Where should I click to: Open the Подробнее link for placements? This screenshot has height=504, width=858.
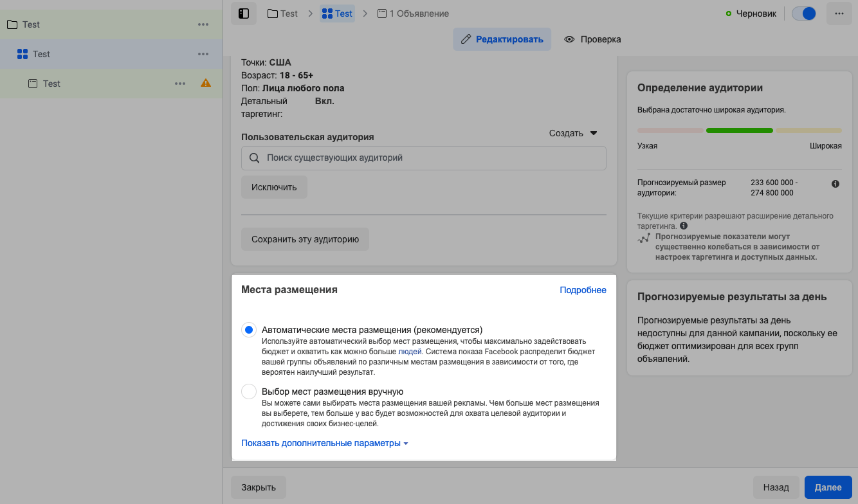583,290
